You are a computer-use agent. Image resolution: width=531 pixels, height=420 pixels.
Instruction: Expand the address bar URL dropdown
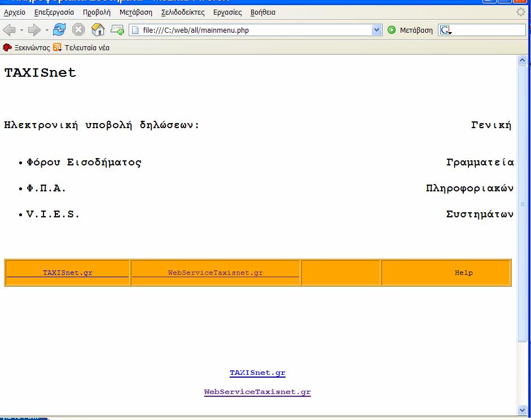(x=376, y=30)
